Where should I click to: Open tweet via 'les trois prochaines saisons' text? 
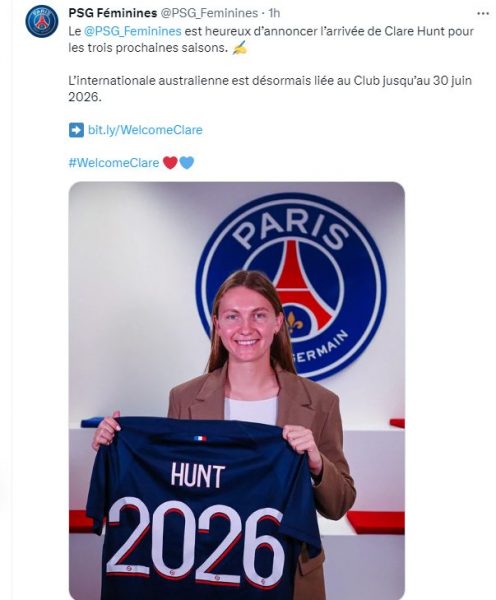click(148, 48)
